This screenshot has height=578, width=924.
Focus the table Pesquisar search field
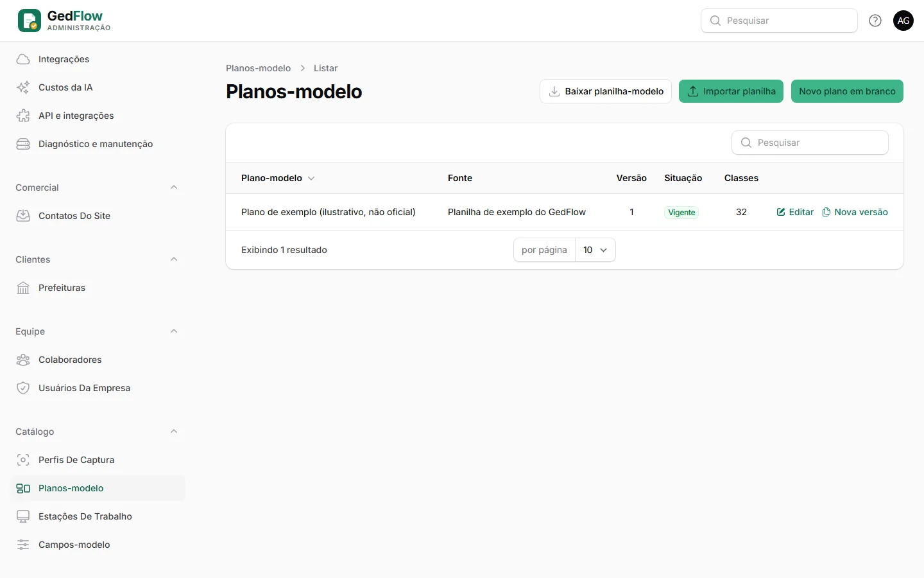[810, 143]
